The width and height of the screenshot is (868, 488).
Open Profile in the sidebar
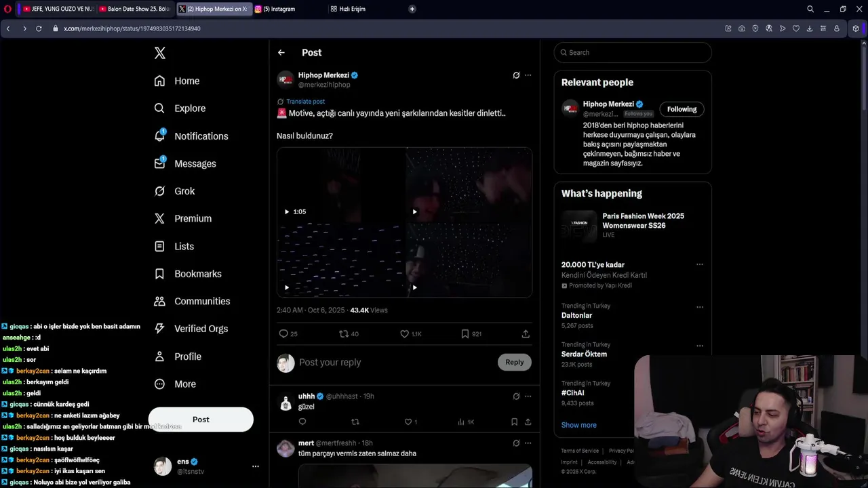178,357
